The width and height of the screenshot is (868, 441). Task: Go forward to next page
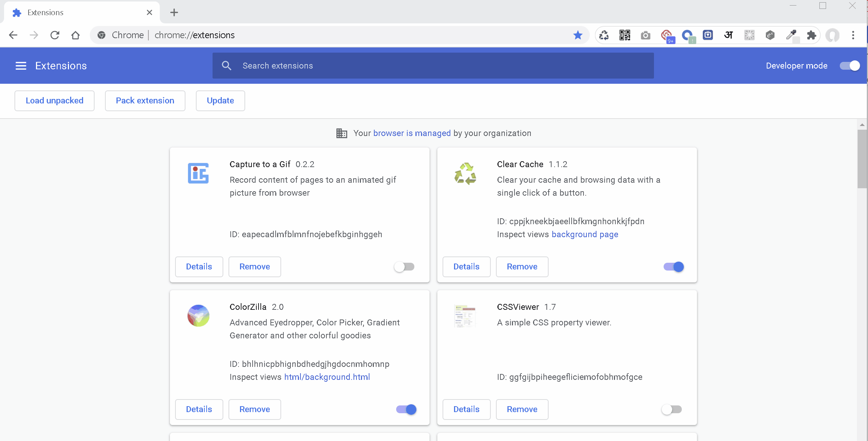(34, 35)
